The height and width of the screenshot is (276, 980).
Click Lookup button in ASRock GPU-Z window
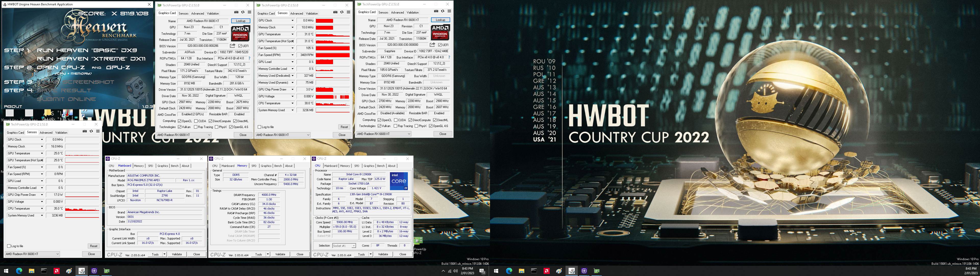pos(240,21)
